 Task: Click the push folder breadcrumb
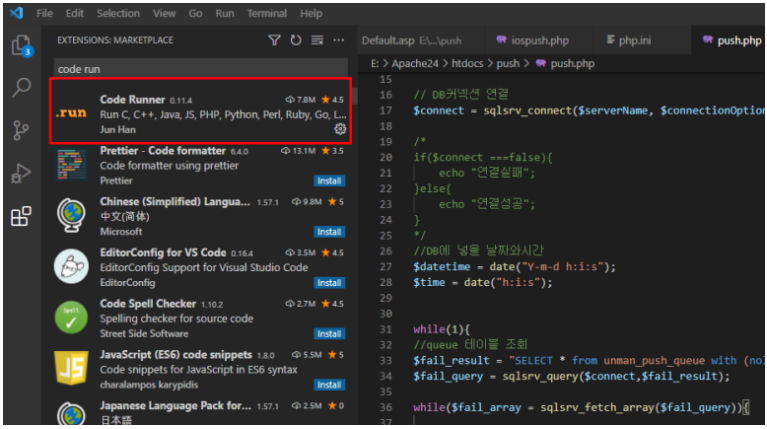pyautogui.click(x=508, y=64)
